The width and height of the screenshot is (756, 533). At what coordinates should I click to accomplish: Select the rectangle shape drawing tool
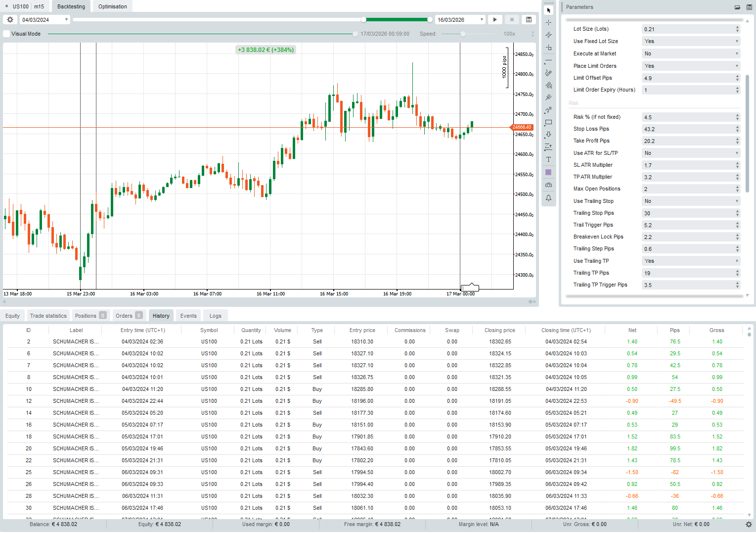tap(548, 122)
